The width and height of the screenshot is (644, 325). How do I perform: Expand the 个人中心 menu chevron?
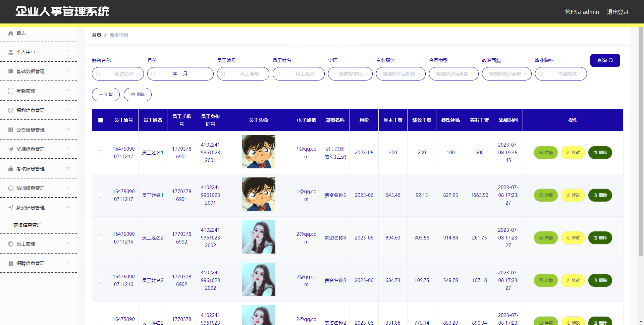click(x=68, y=52)
